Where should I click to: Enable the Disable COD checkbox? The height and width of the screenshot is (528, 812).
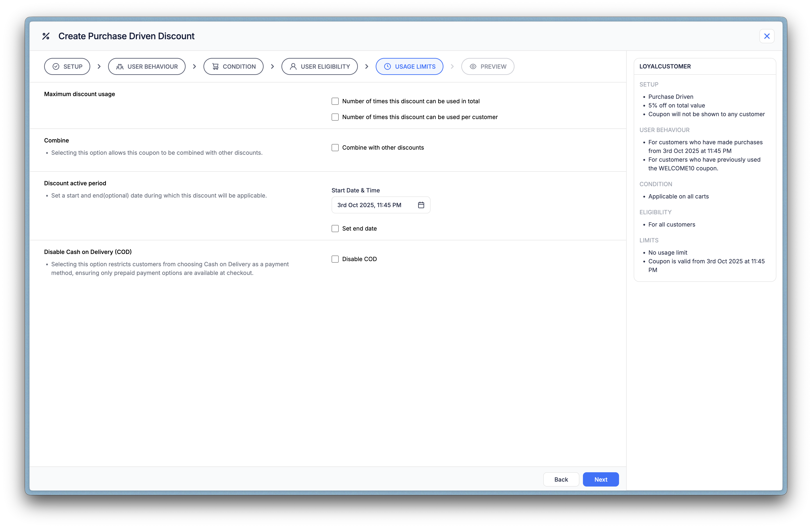click(335, 259)
